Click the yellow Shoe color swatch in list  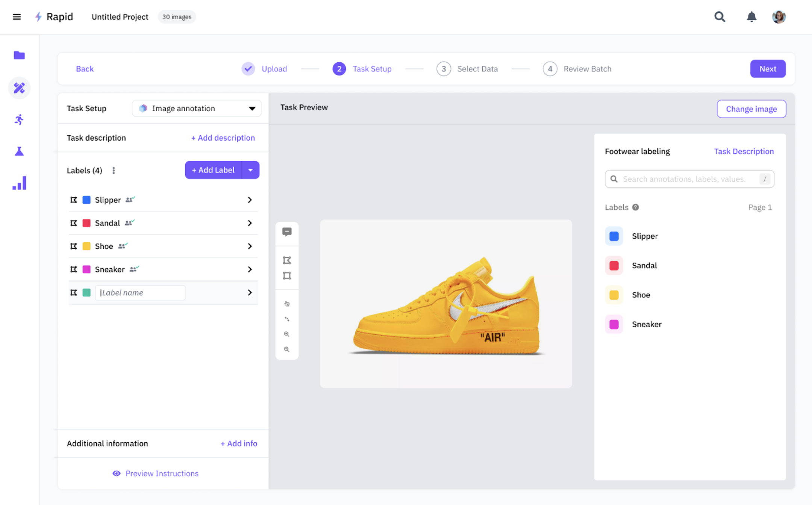pos(86,246)
